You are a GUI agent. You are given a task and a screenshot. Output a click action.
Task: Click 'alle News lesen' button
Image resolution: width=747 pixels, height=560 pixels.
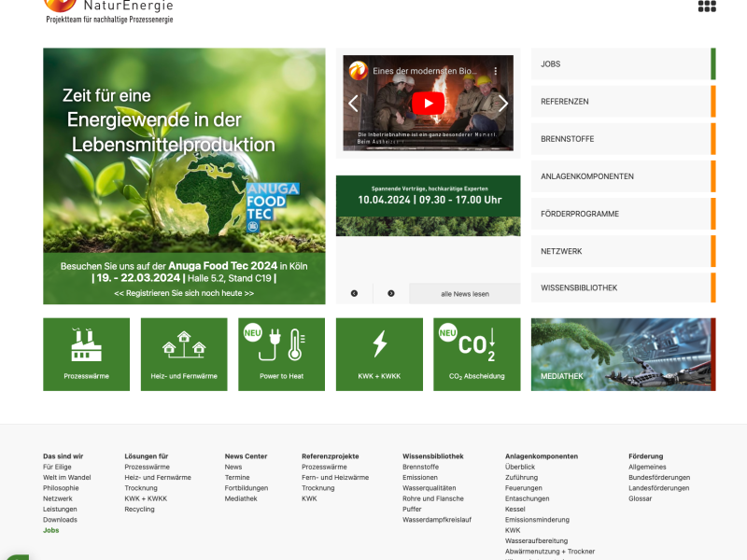pyautogui.click(x=464, y=294)
